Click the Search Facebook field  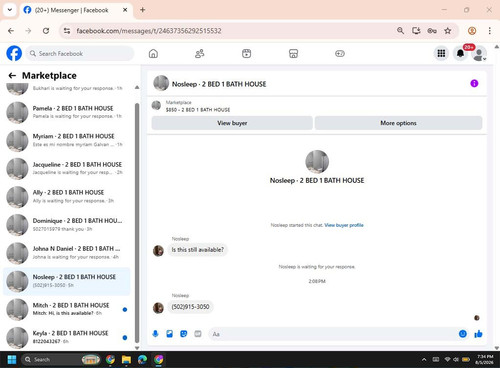[x=80, y=53]
